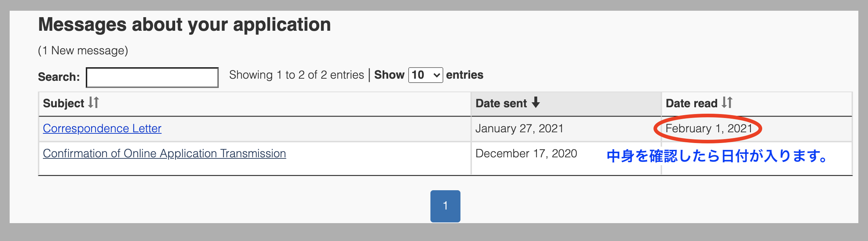Click the Date sent column header

coord(566,104)
